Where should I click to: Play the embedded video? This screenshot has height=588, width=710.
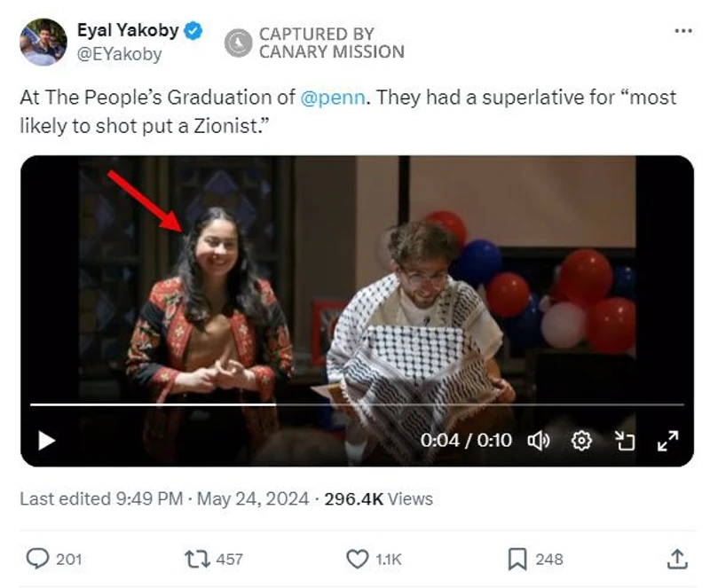(x=45, y=440)
